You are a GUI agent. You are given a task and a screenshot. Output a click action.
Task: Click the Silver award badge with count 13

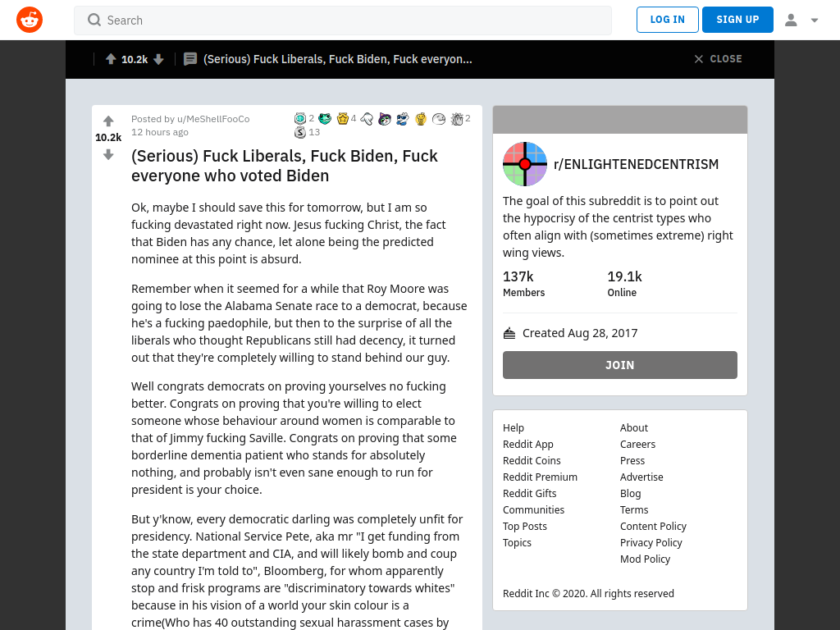coord(300,132)
